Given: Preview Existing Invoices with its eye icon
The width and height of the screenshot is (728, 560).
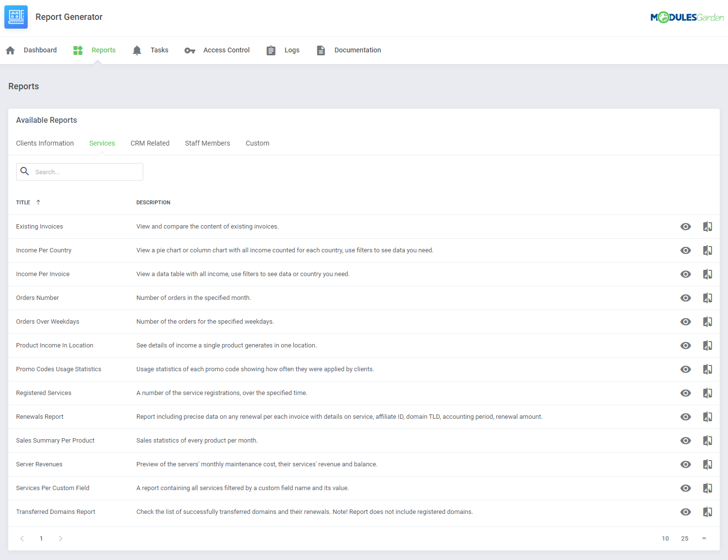Looking at the screenshot, I should pyautogui.click(x=685, y=226).
